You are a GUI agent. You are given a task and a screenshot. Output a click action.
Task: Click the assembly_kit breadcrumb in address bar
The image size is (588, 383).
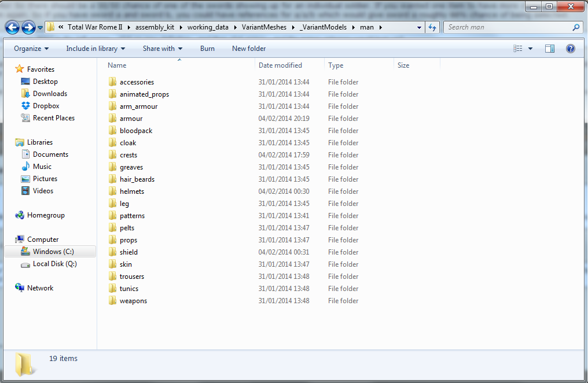pos(156,27)
